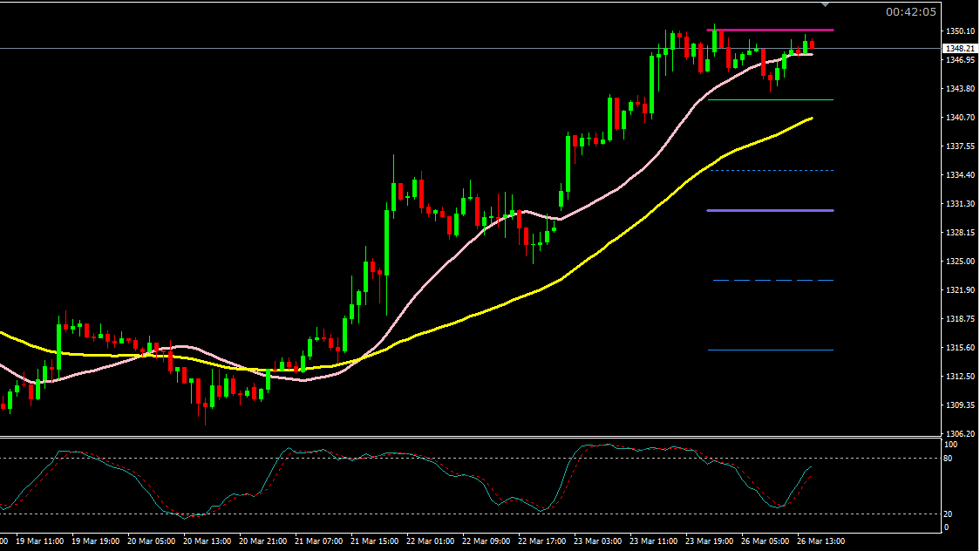Click the right end of yellow moving average
Screen dimensions: 980x551
[811, 118]
